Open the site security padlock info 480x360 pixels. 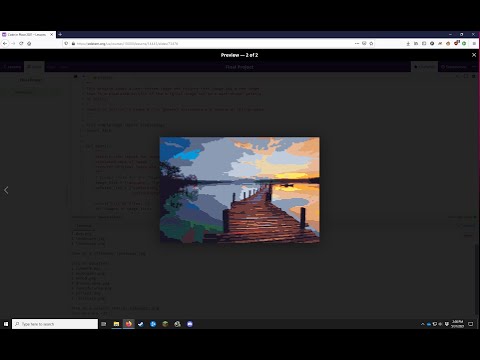(73, 43)
